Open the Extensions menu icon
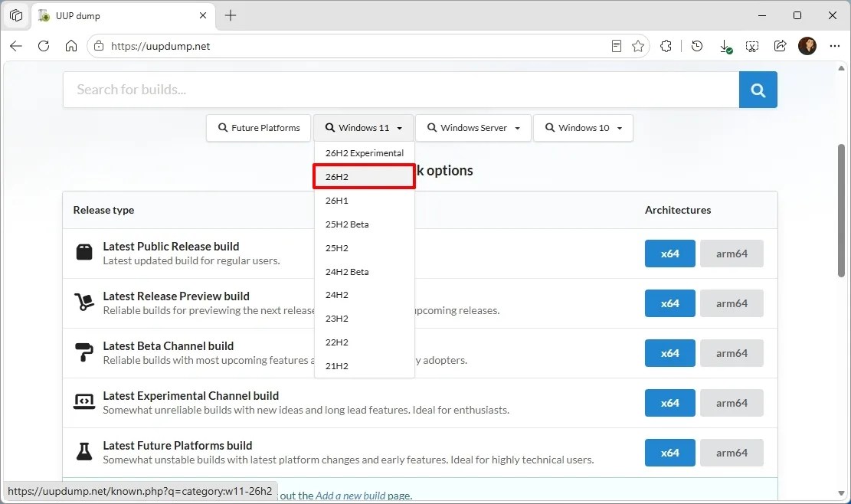 pos(666,46)
